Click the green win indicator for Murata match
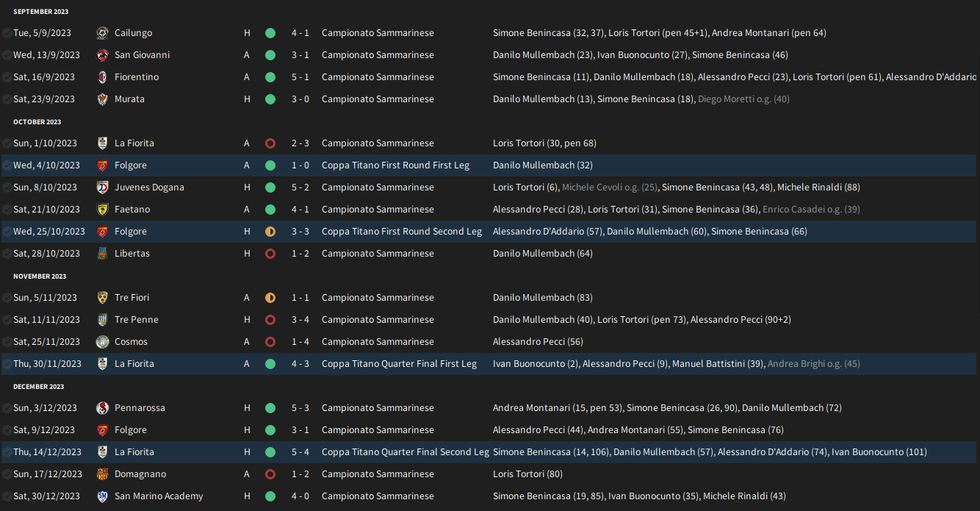Screen dimensions: 980x511 pyautogui.click(x=270, y=99)
